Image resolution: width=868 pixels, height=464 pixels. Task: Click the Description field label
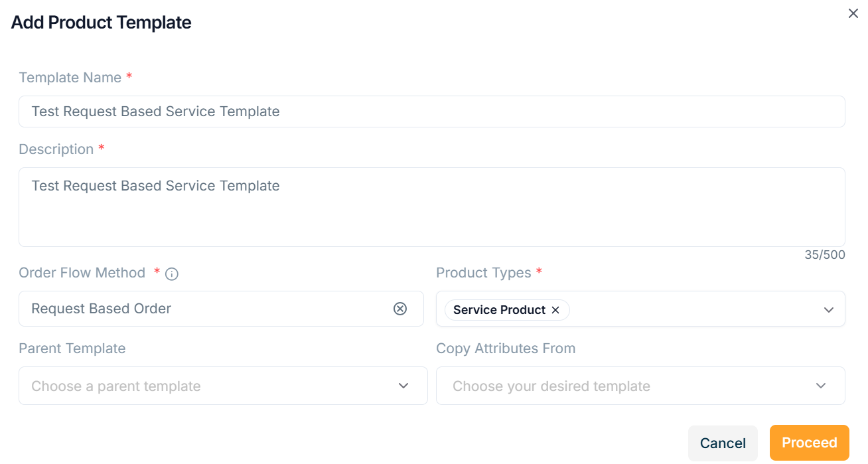(56, 149)
